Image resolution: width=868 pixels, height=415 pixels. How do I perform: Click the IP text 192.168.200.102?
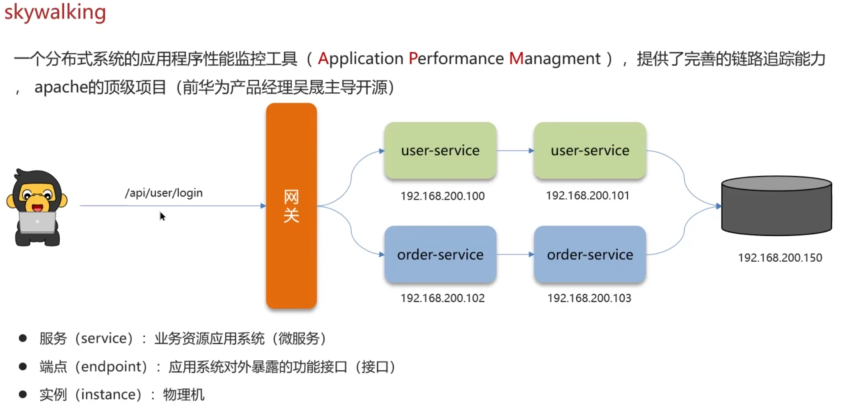443,298
